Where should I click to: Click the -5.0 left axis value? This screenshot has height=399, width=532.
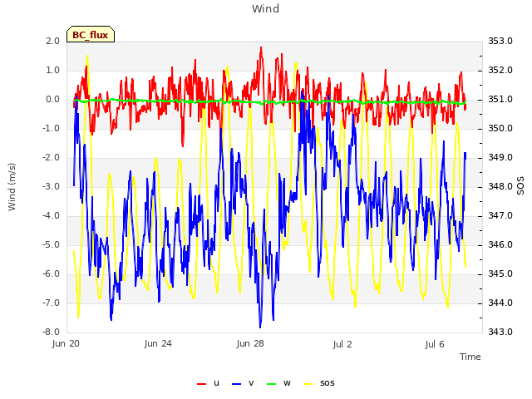coord(51,245)
